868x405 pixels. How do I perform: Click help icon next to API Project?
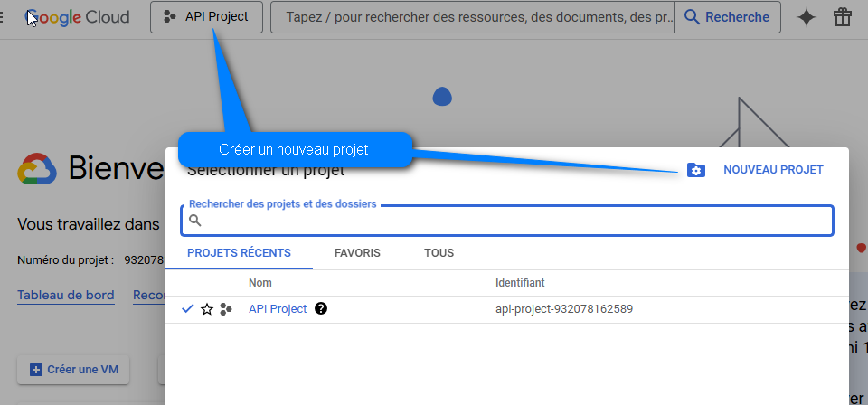[321, 309]
